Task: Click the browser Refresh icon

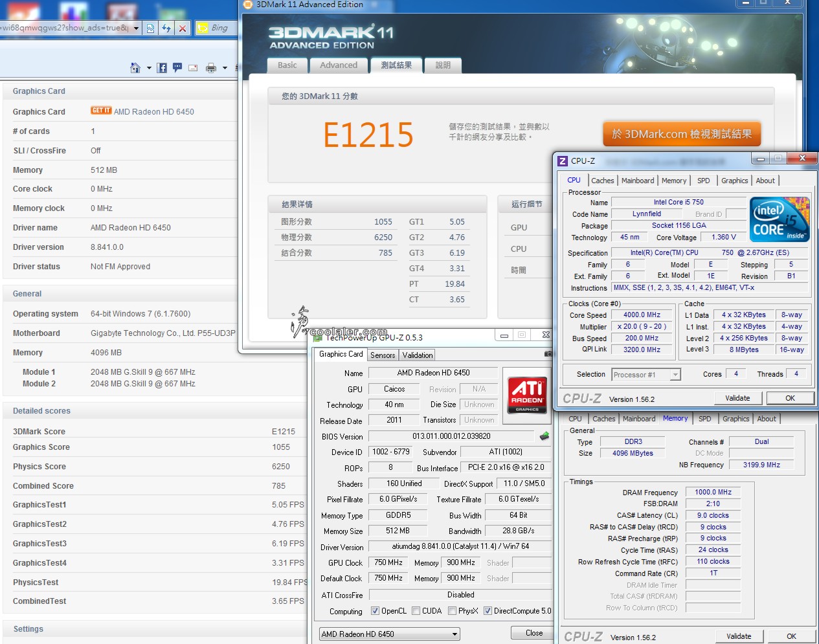Action: (166, 28)
